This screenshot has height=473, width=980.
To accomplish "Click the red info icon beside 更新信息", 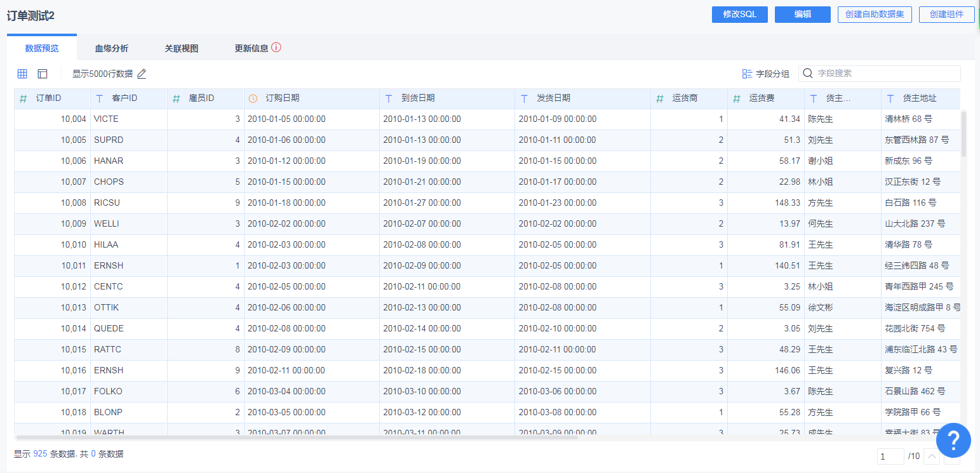I will 276,48.
